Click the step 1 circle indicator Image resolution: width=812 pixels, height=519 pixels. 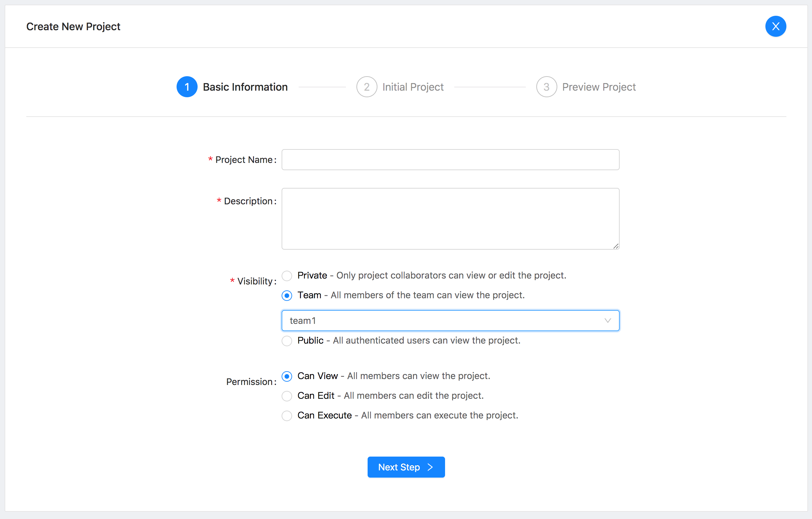187,87
